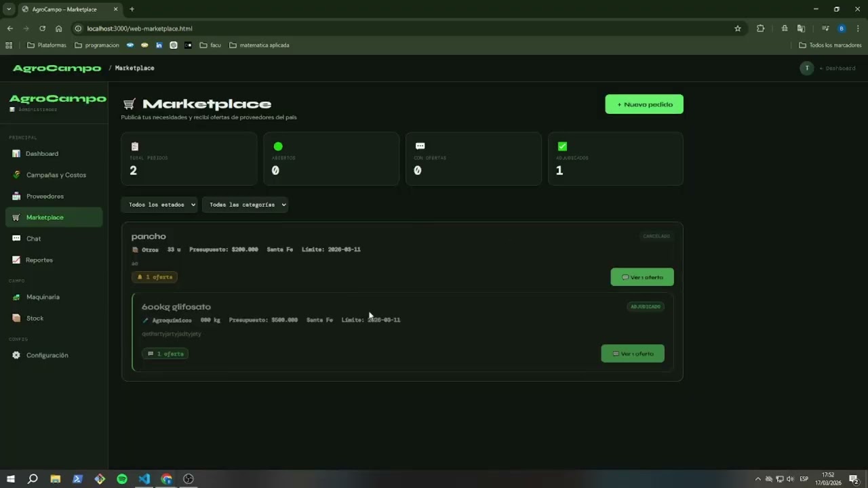Open the browser extensions puzzle icon
The height and width of the screenshot is (488, 868).
coord(760,28)
